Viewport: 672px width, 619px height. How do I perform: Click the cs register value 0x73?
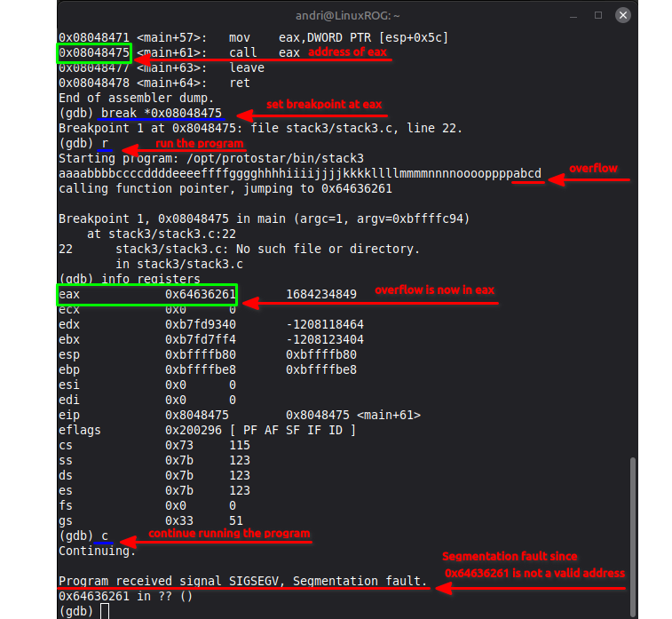(x=179, y=446)
